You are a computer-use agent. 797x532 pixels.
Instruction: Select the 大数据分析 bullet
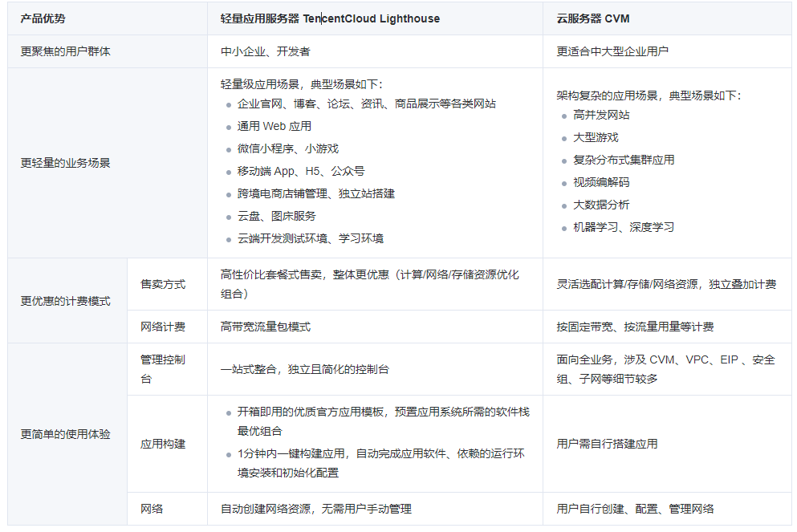601,205
